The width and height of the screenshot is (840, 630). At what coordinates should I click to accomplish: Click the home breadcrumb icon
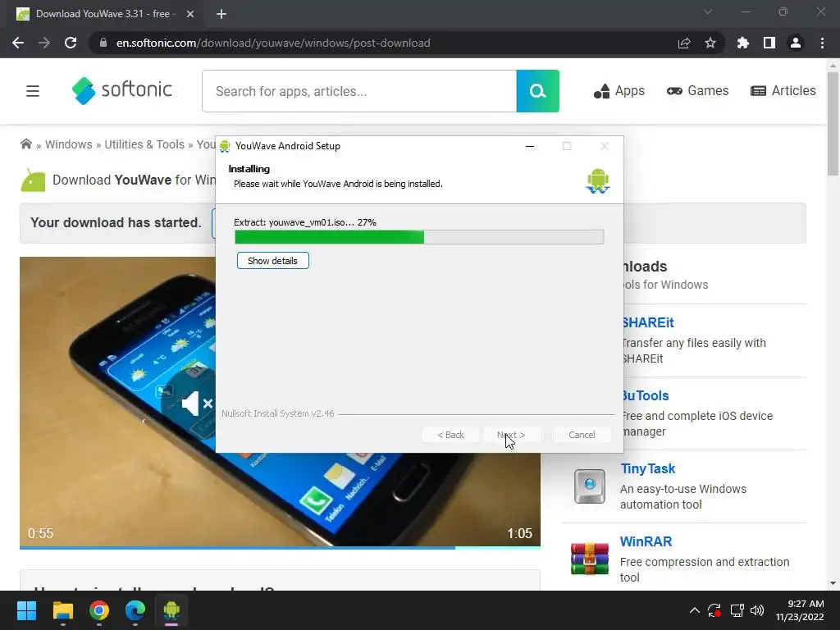point(25,144)
